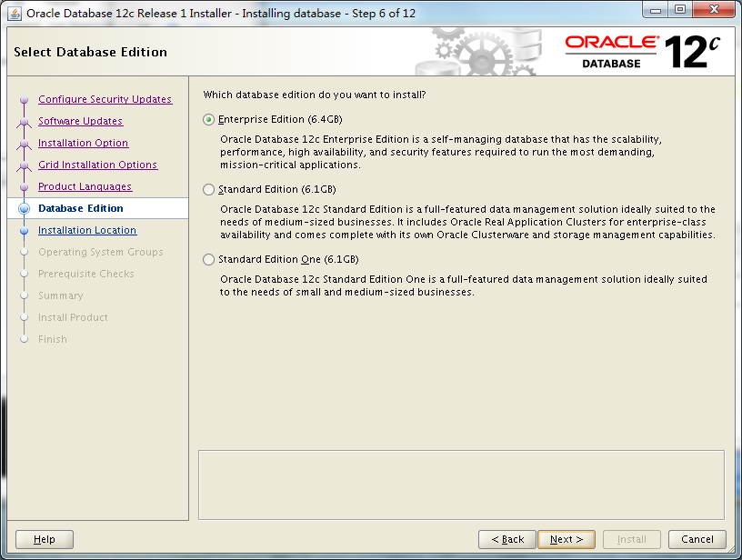The image size is (742, 560).
Task: Cancel the database installation
Action: pos(697,539)
